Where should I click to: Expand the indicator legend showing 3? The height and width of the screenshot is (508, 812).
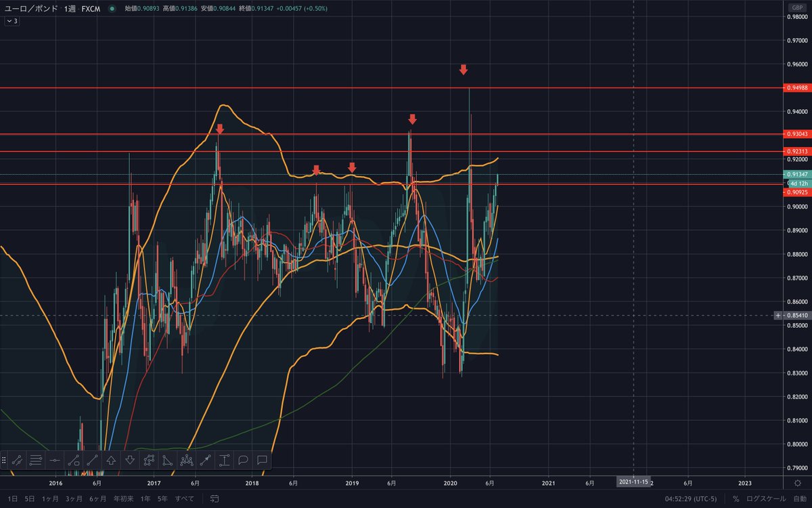click(x=12, y=22)
